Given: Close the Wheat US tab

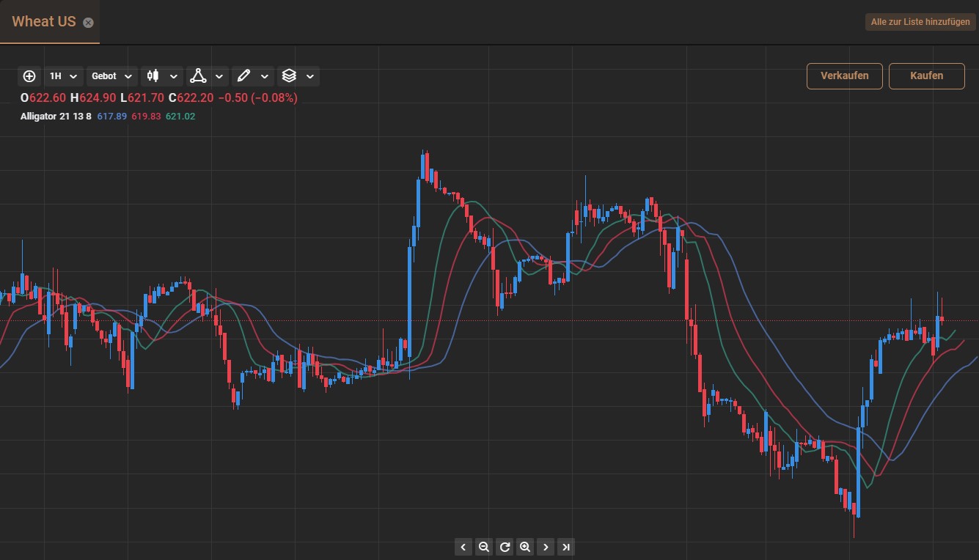Looking at the screenshot, I should coord(88,23).
